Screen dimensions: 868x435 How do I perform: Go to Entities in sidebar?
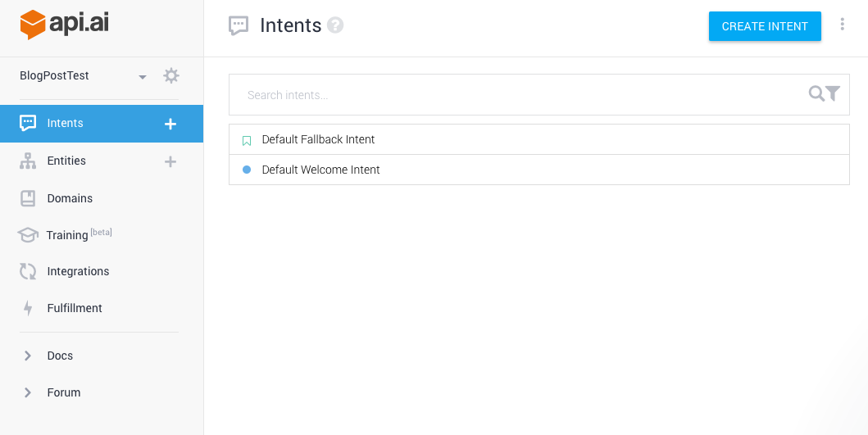point(66,161)
